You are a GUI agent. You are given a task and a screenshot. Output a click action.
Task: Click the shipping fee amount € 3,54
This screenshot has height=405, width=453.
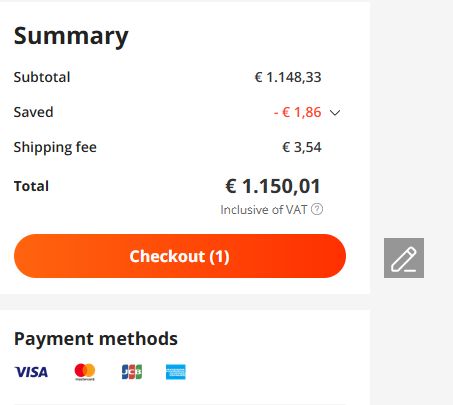coord(302,147)
